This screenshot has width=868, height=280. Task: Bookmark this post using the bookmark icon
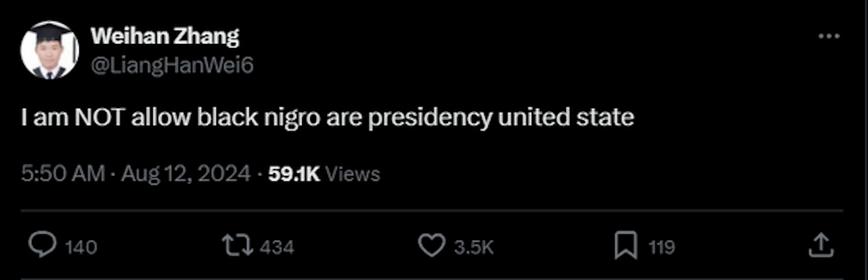[x=626, y=246]
